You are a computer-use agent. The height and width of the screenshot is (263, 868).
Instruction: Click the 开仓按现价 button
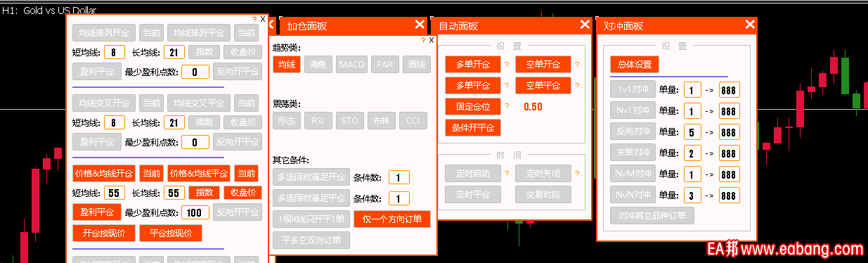point(104,233)
